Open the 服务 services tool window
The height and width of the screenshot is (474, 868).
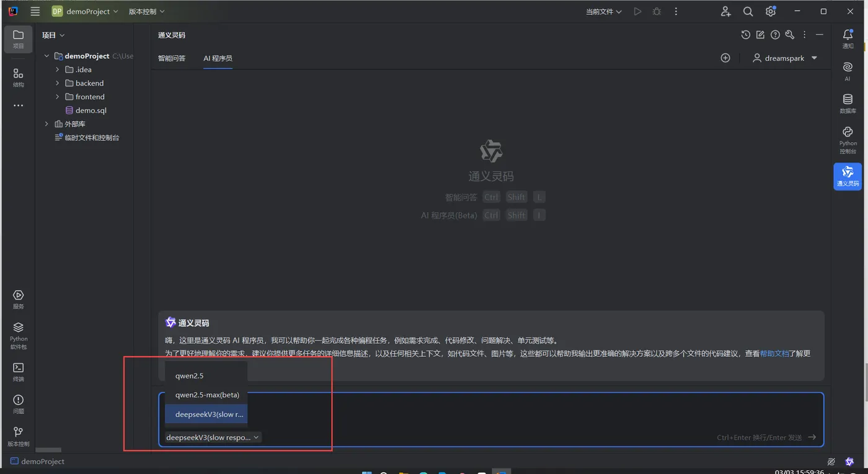(x=19, y=299)
